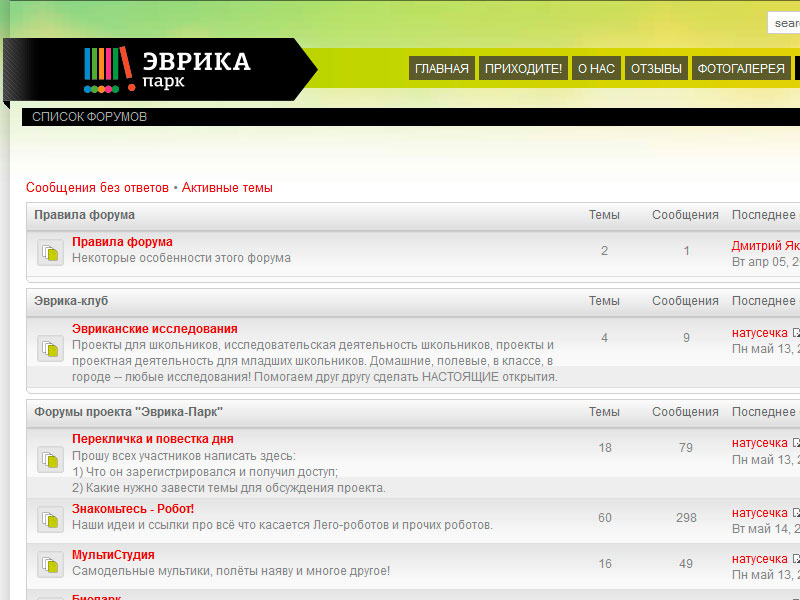
Task: Open the Знакомьтесь - Робот! forum
Action: click(x=133, y=509)
